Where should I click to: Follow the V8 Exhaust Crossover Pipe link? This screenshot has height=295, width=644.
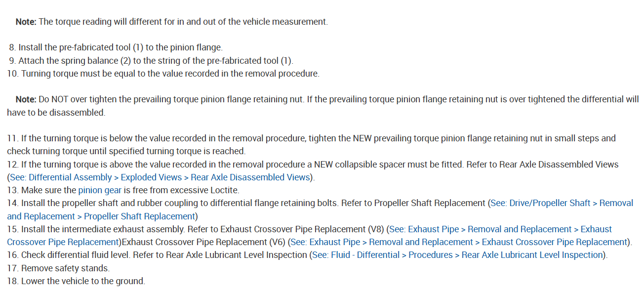(500, 229)
